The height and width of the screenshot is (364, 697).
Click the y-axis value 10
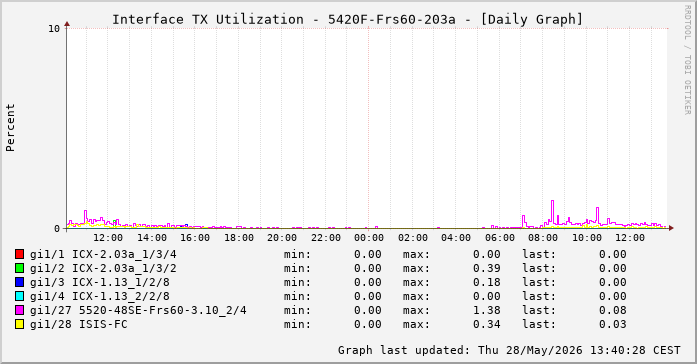(x=53, y=29)
